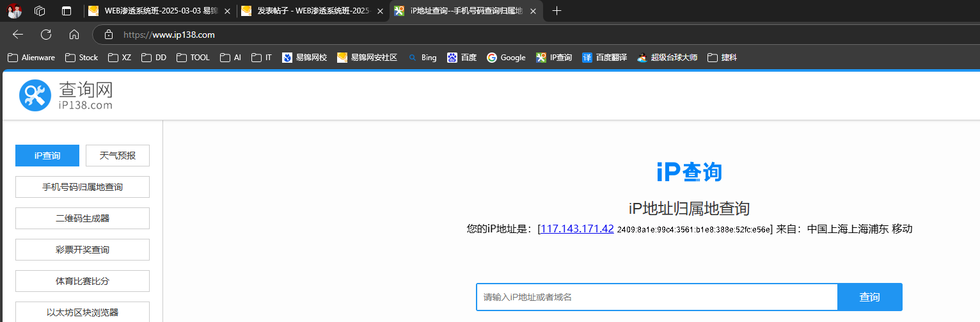Open the DD bookmark folder
This screenshot has height=322, width=980.
coord(154,58)
